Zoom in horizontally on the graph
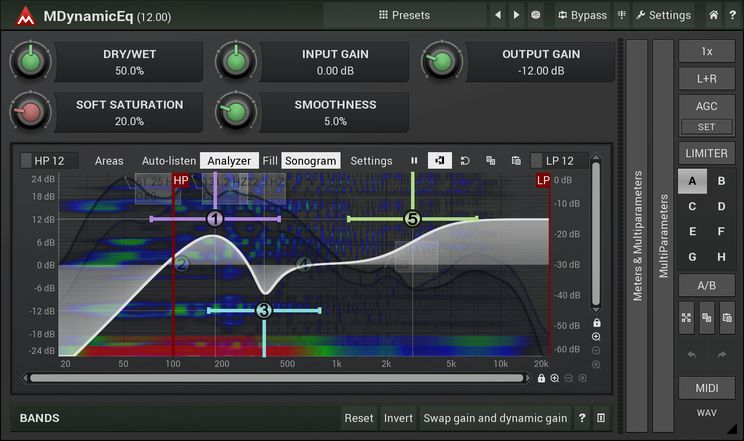The width and height of the screenshot is (744, 441). click(x=555, y=378)
